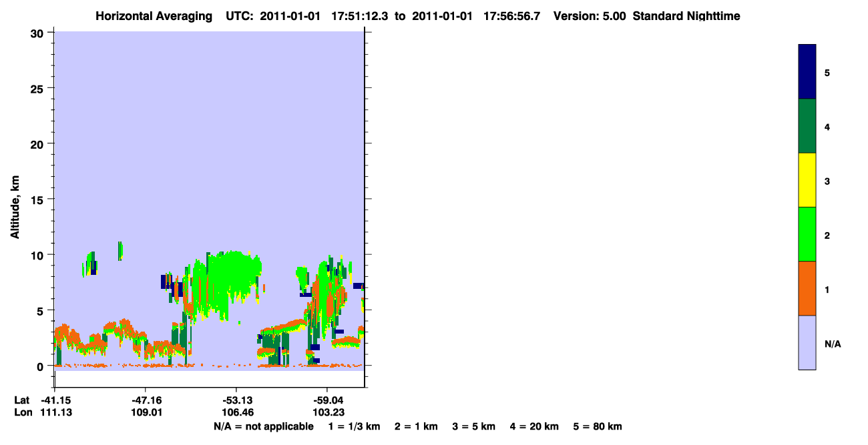
Task: Click longitude label 109.01
Action: [146, 412]
